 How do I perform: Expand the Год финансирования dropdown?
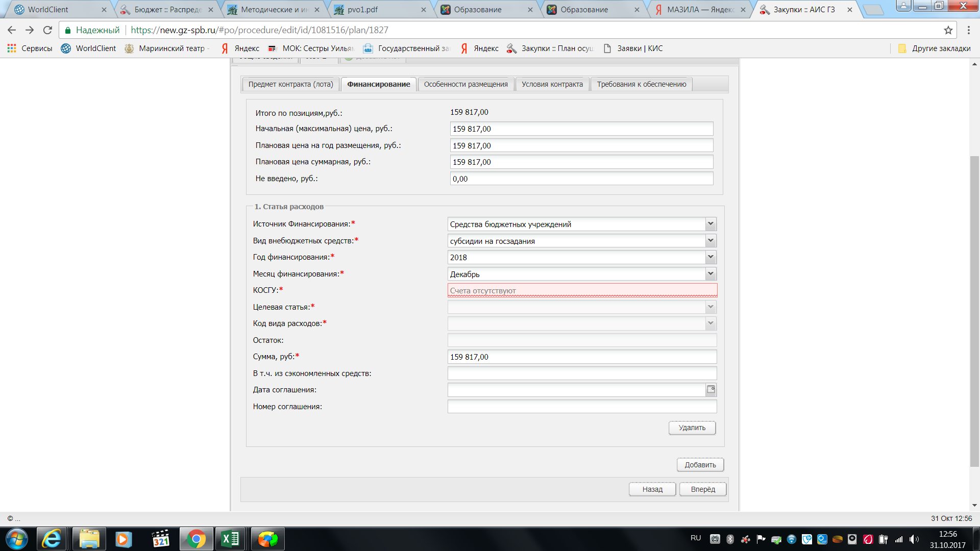pos(710,257)
